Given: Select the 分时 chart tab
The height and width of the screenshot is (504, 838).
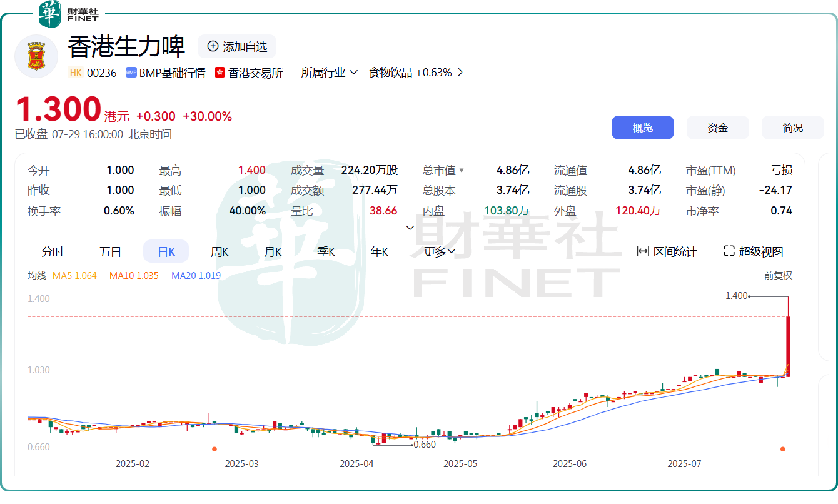Looking at the screenshot, I should point(53,252).
